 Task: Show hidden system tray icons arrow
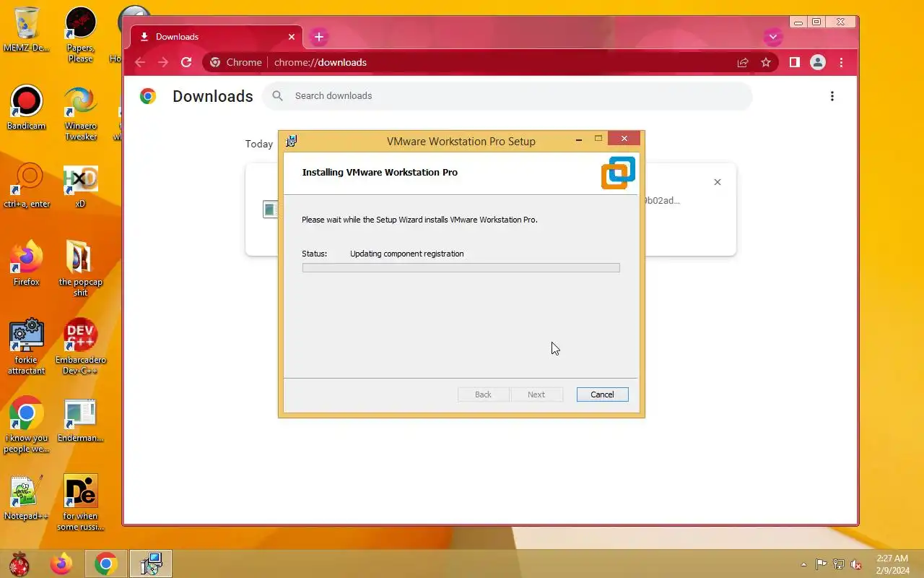click(x=803, y=564)
